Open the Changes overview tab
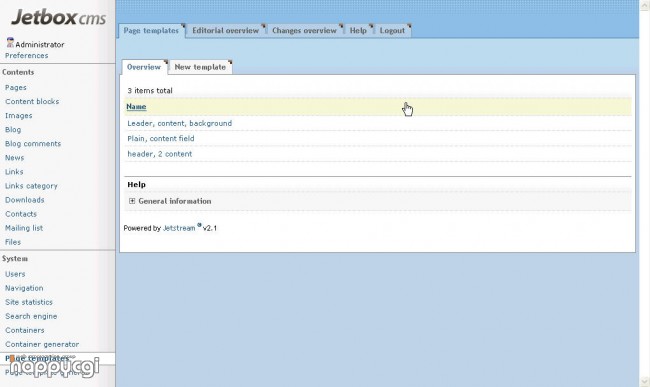 tap(304, 31)
